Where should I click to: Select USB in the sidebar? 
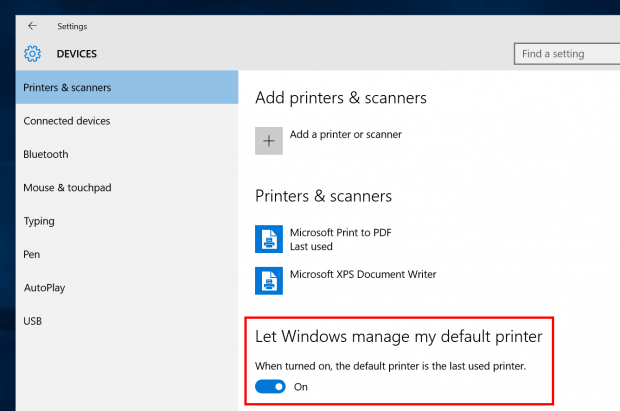[127, 321]
